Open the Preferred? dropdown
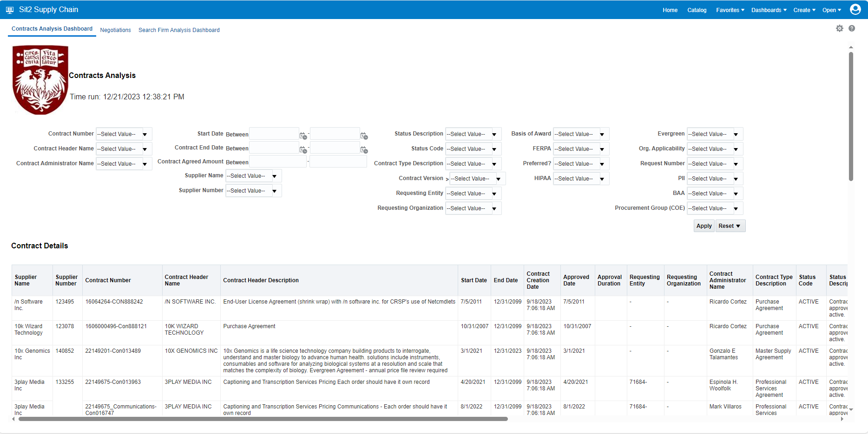The width and height of the screenshot is (868, 434). (602, 164)
